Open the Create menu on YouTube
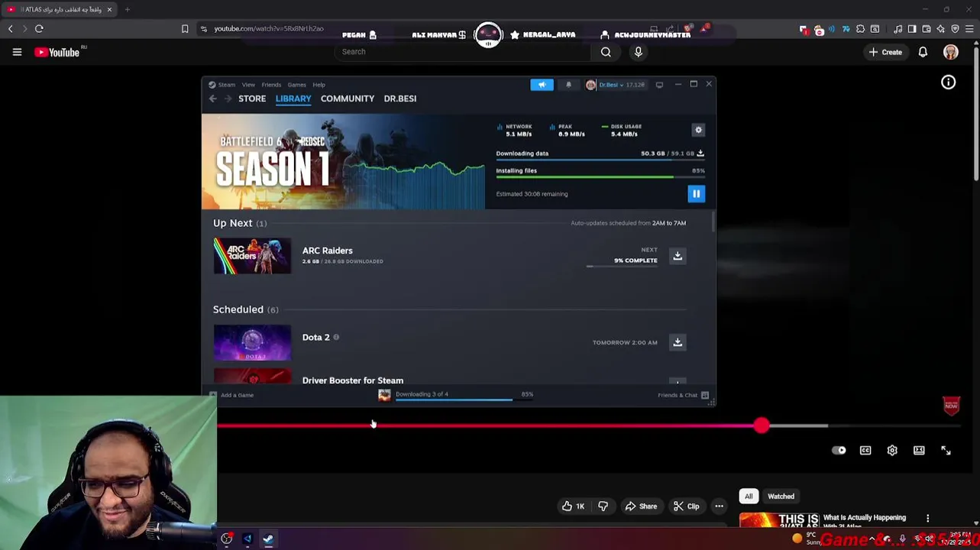 pos(885,52)
